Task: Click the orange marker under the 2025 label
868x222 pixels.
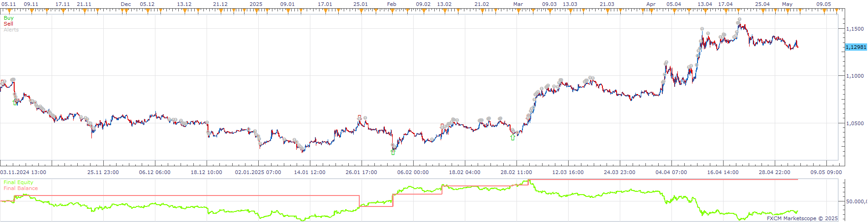Action: [x=256, y=11]
